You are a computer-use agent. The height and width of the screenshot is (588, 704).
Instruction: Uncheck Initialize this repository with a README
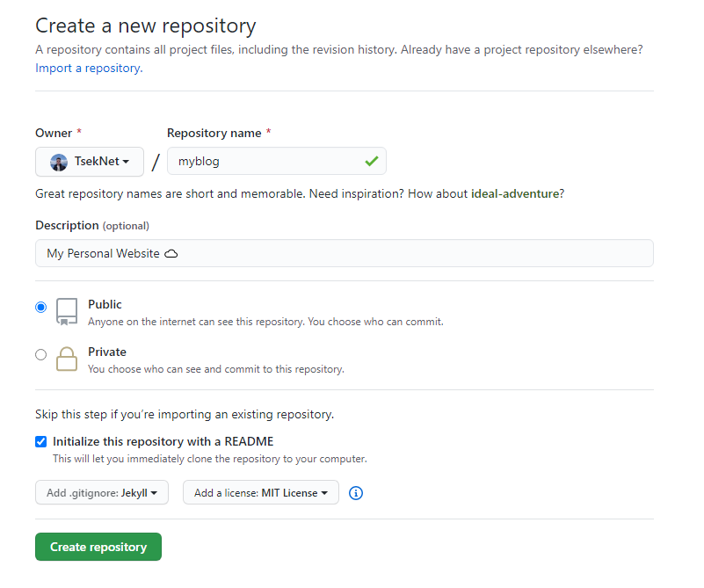[41, 441]
